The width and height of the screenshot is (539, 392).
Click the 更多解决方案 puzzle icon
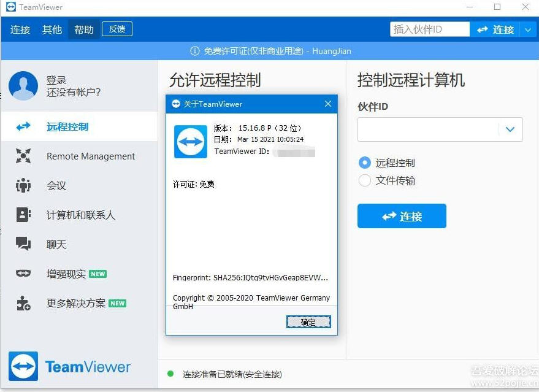point(23,303)
